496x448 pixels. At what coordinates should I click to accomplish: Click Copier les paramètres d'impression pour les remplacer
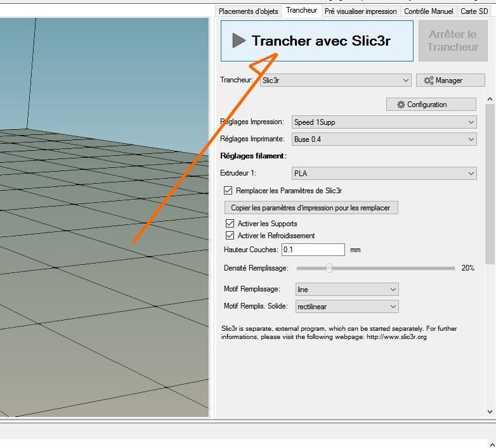click(311, 208)
